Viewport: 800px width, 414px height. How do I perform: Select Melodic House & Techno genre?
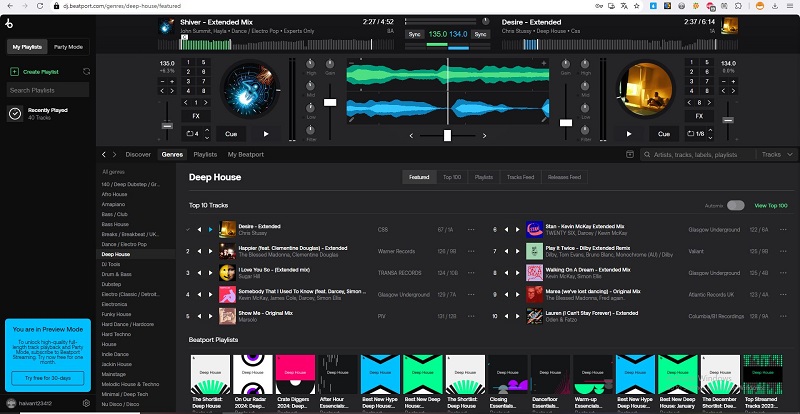pyautogui.click(x=130, y=384)
